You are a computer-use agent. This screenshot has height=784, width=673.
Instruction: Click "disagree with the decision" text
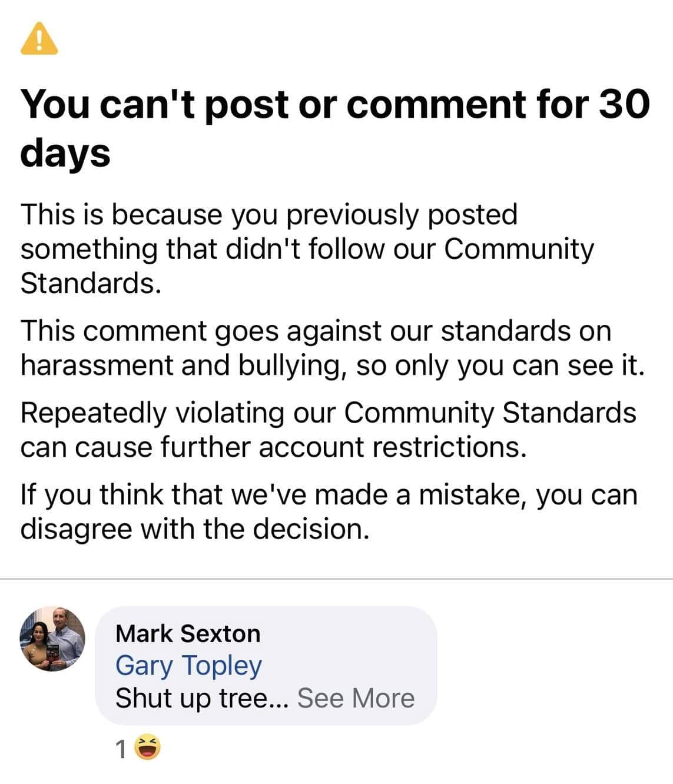195,529
